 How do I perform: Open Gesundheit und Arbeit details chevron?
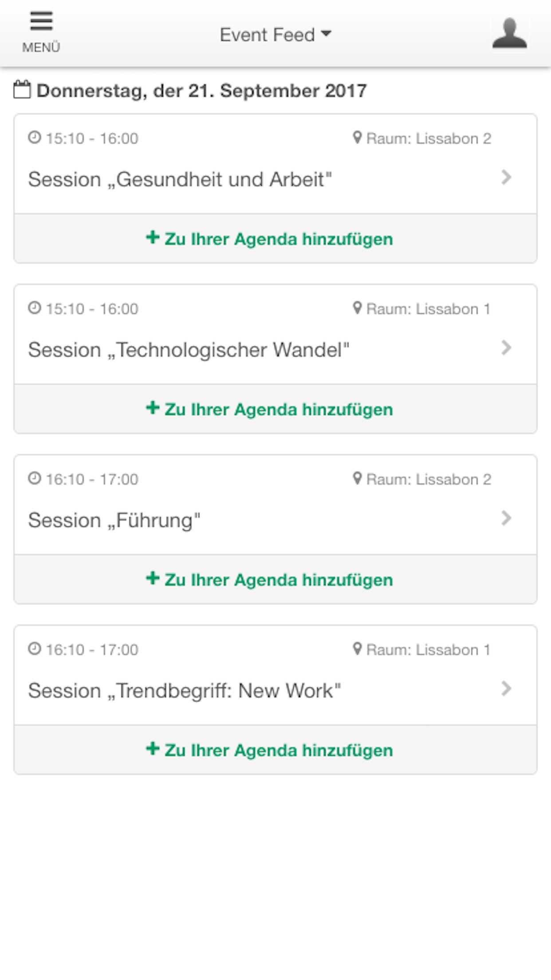pyautogui.click(x=506, y=177)
